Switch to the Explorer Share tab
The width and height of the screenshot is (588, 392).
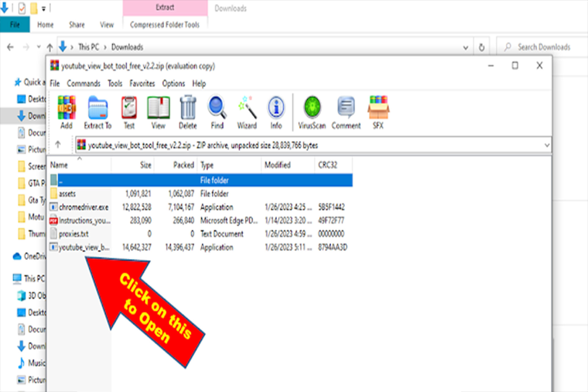click(77, 24)
